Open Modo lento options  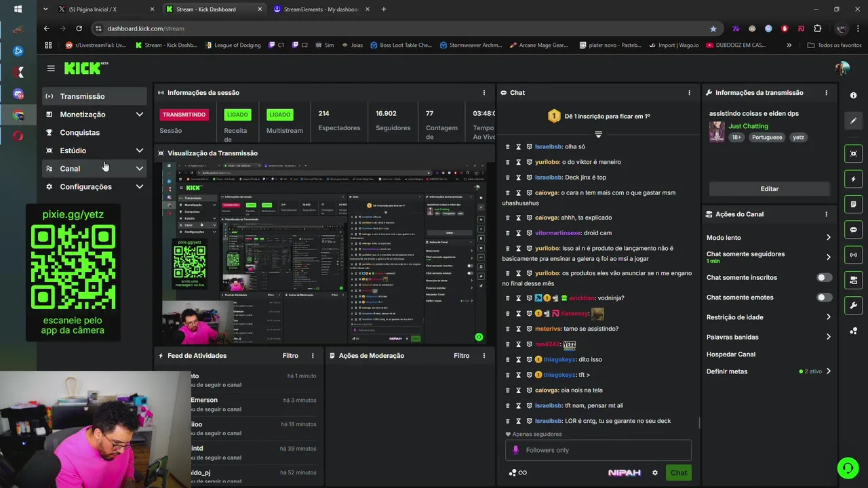(x=768, y=238)
